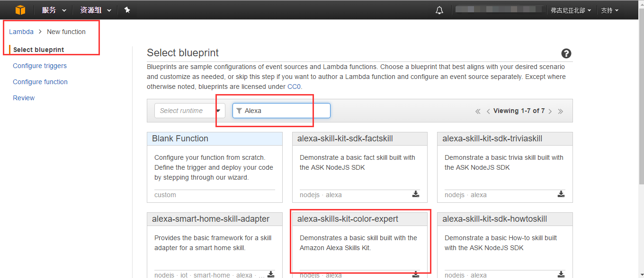Expand the 资源组 resource groups menu

click(96, 10)
